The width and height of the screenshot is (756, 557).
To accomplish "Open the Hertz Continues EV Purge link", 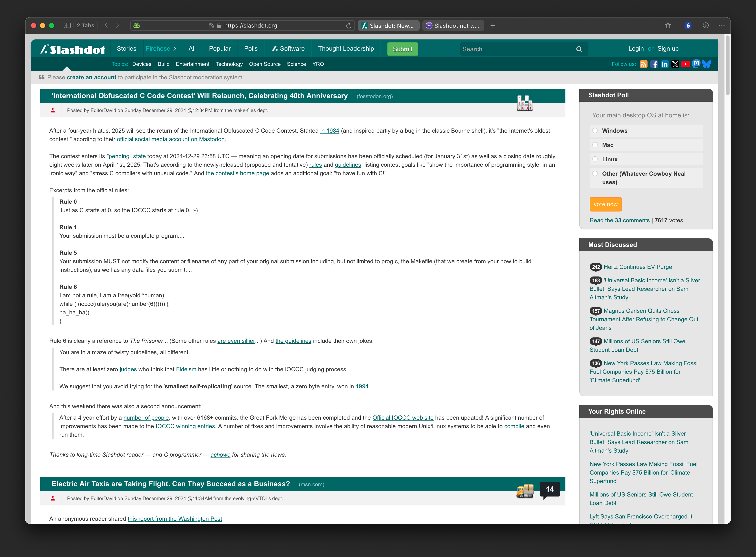I will (638, 267).
